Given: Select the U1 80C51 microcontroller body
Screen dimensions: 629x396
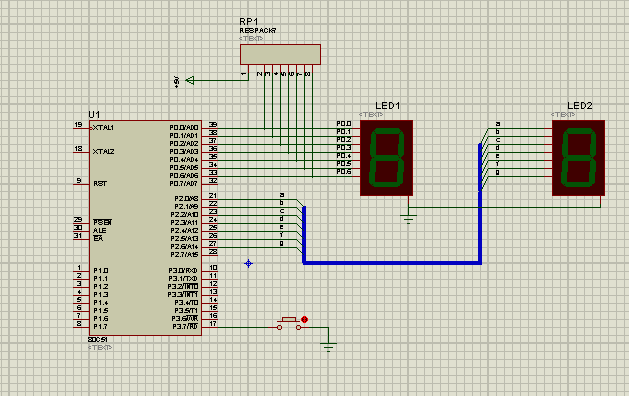Looking at the screenshot, I should [145, 228].
